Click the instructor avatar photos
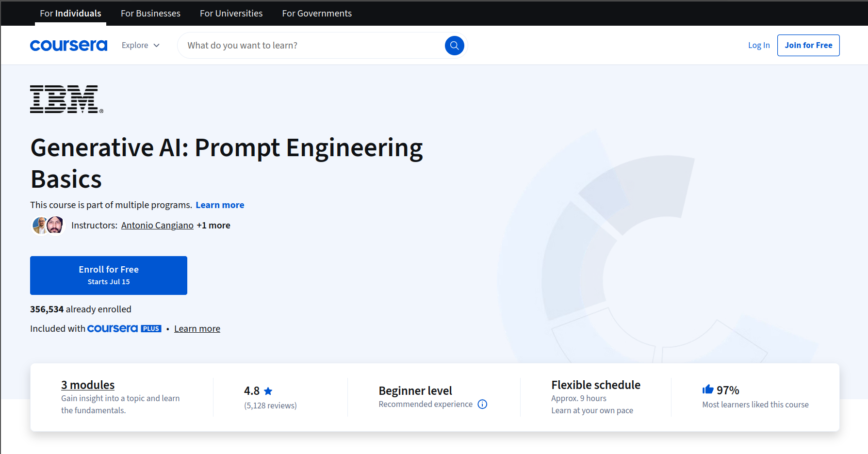The image size is (868, 454). pos(48,226)
